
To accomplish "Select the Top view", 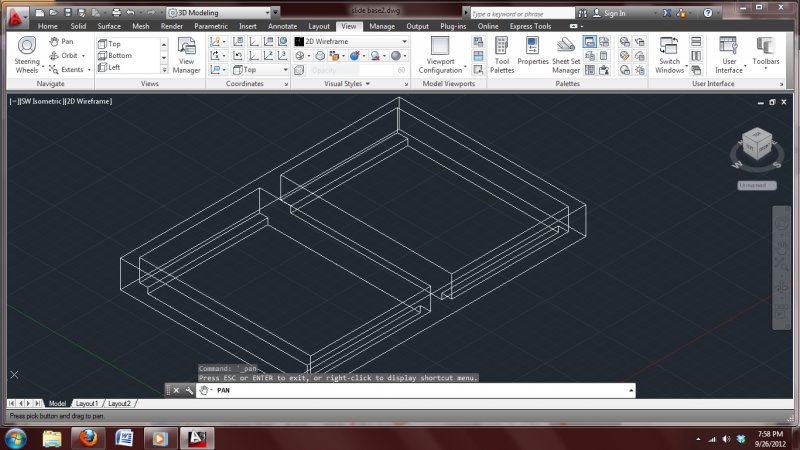I will point(109,44).
